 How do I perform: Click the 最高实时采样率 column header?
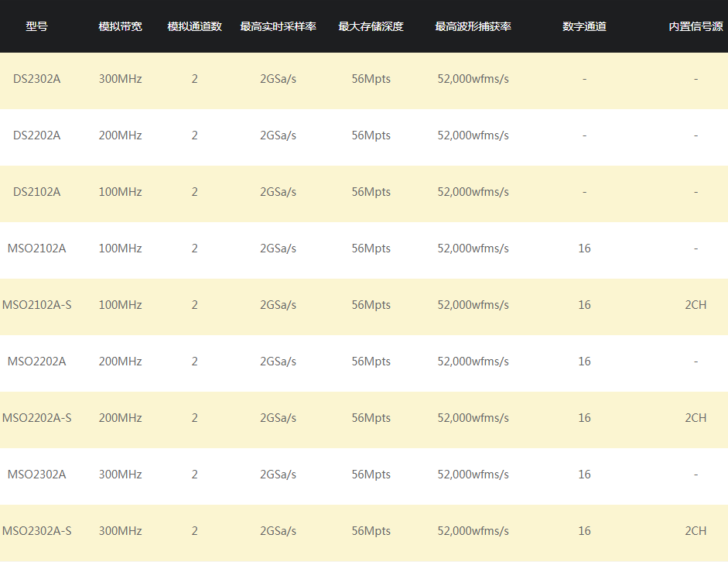point(278,26)
